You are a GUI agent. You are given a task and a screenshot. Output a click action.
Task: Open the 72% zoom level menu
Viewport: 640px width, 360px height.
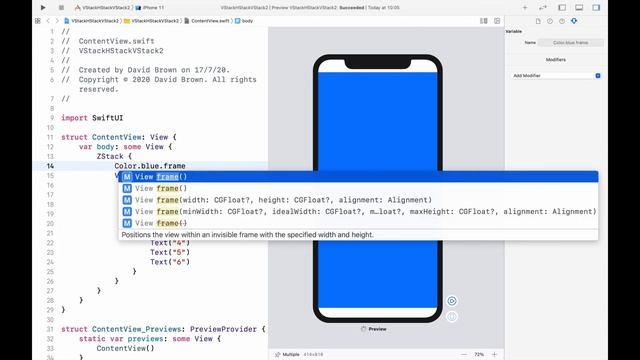pos(479,354)
